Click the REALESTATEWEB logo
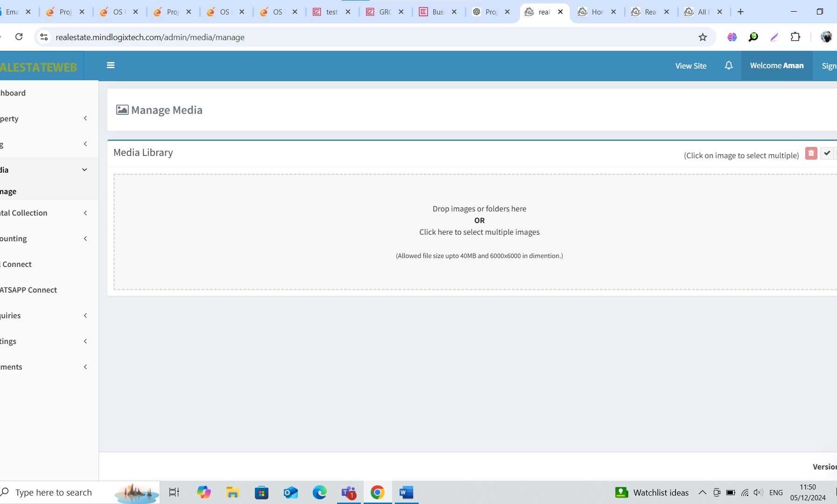The height and width of the screenshot is (504, 837). [39, 67]
